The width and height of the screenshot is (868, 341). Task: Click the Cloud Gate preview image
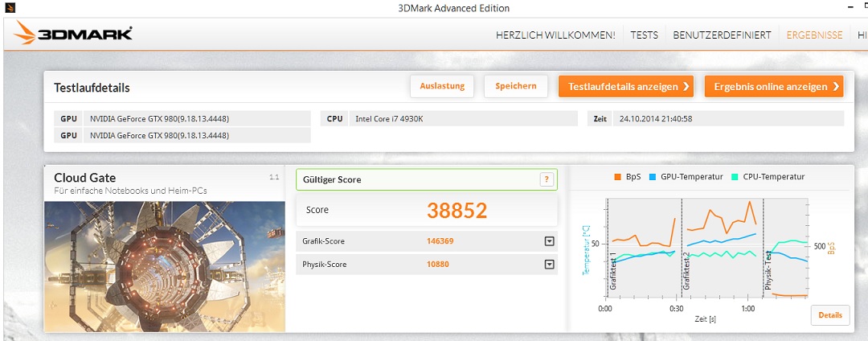[x=165, y=266]
